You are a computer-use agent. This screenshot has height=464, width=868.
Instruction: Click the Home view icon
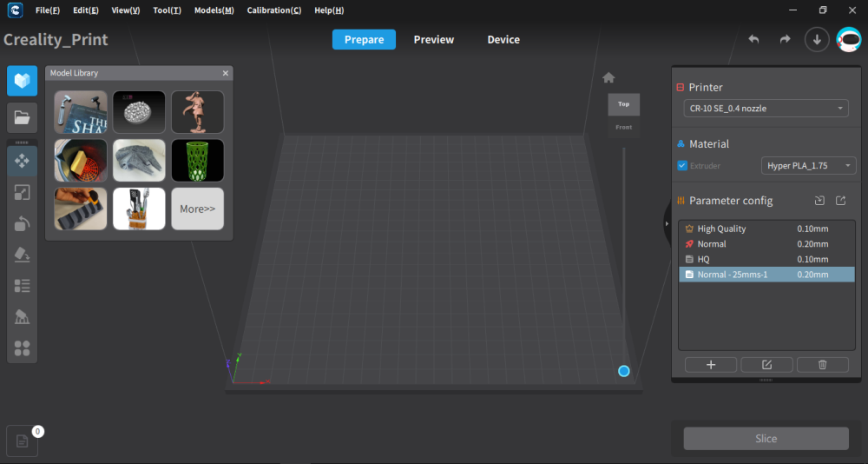pos(608,77)
